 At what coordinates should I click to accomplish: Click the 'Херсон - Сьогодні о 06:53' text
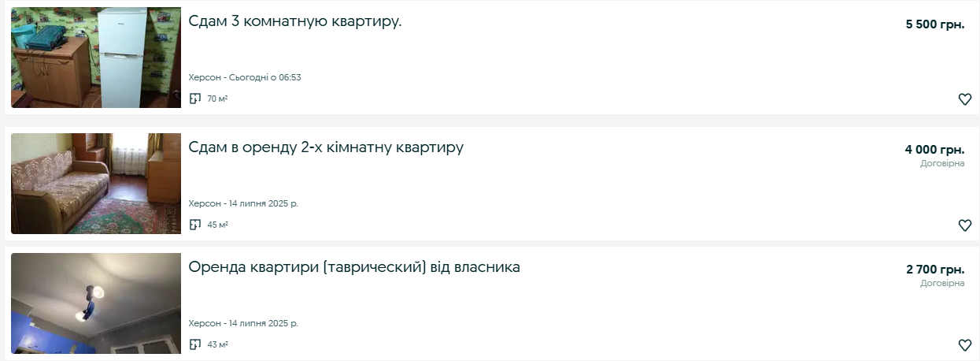pos(245,77)
